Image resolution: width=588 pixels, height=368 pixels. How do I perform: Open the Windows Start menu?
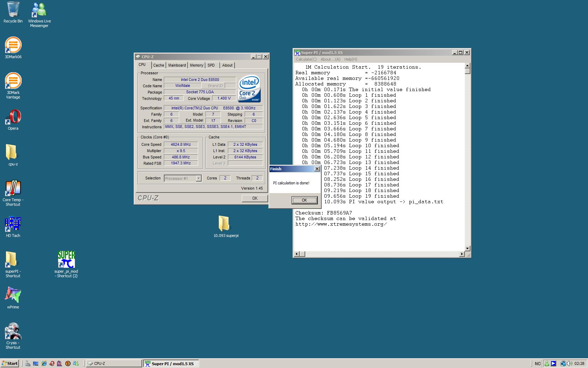(x=10, y=363)
